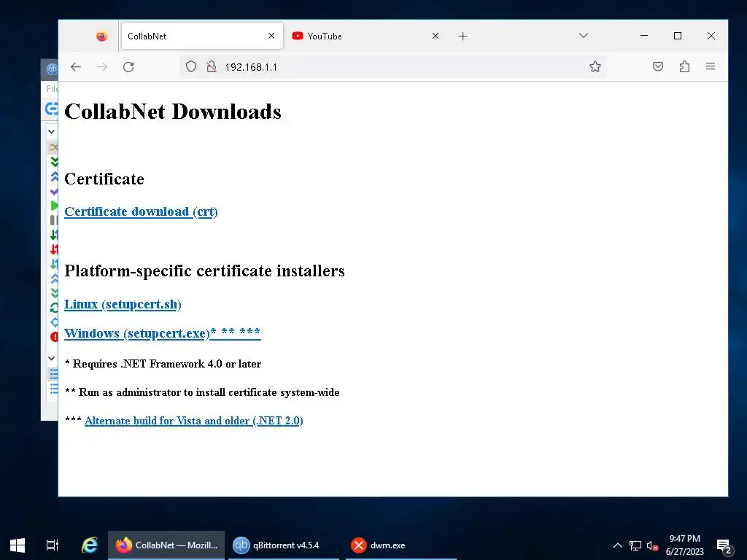Image resolution: width=747 pixels, height=560 pixels.
Task: Open Alternate build for Vista and older link
Action: point(194,421)
